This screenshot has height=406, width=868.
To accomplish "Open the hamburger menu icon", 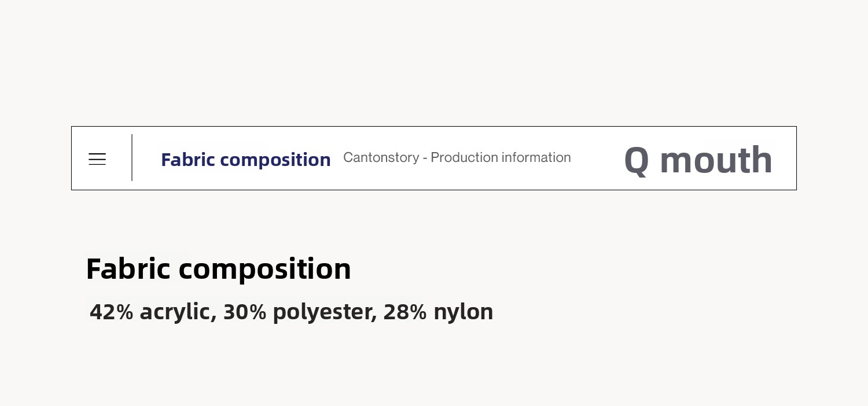I will tap(97, 159).
